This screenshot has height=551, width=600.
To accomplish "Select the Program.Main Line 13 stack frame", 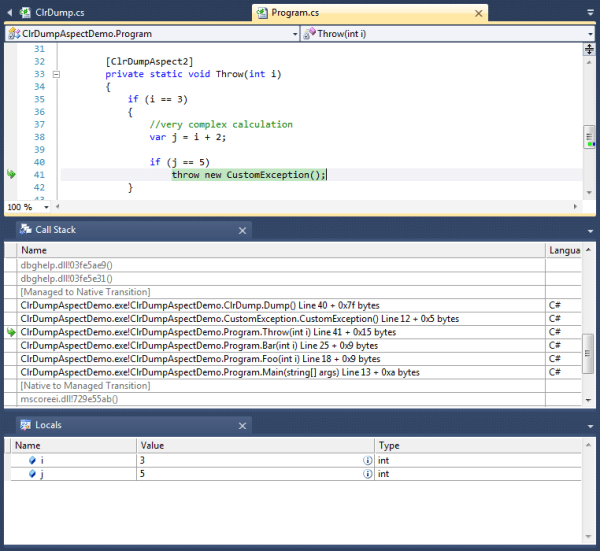I will coord(220,372).
